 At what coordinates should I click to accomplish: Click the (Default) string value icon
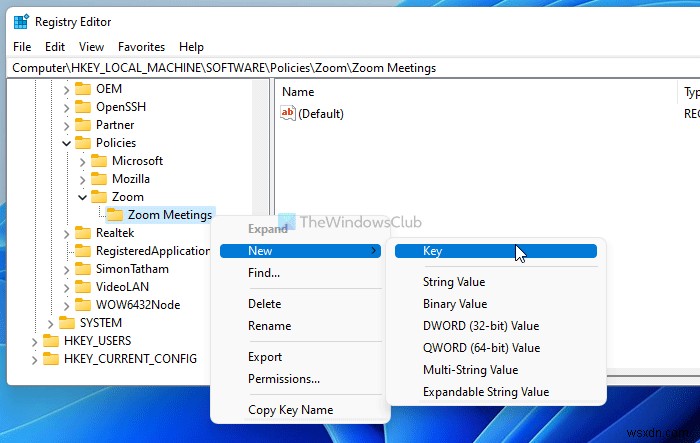pyautogui.click(x=288, y=113)
